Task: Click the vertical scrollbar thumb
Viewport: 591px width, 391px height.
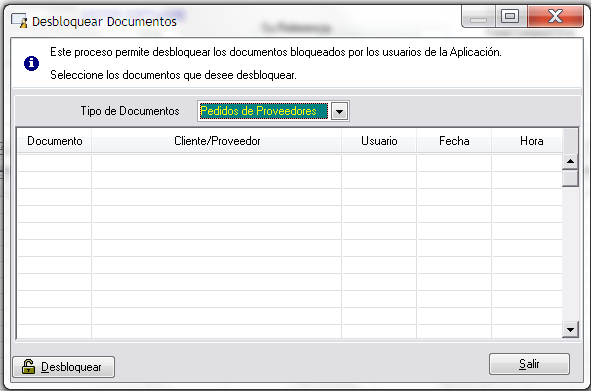Action: (570, 178)
